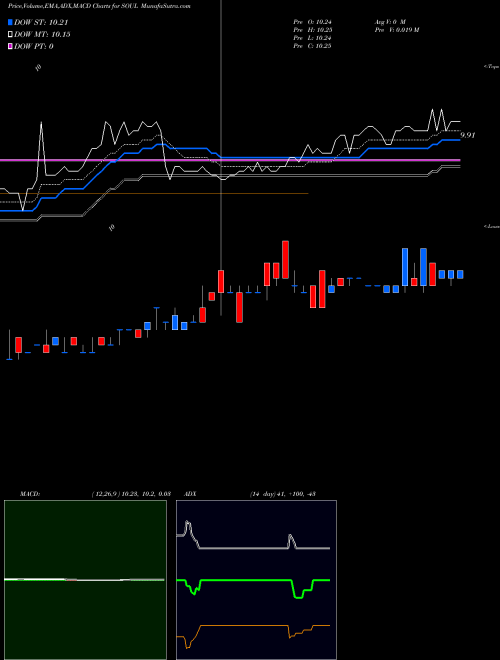Click the 'Pre V: 0.019 M' volume text
The width and height of the screenshot is (500, 660).
396,30
